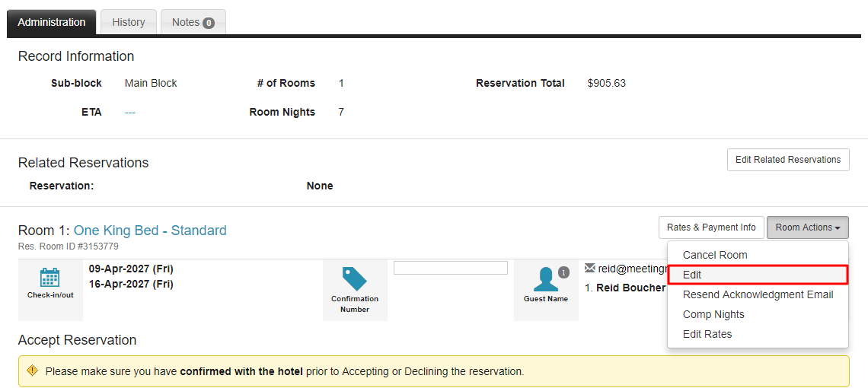Click the yellow warning icon in the alert
The image size is (868, 388).
[32, 371]
